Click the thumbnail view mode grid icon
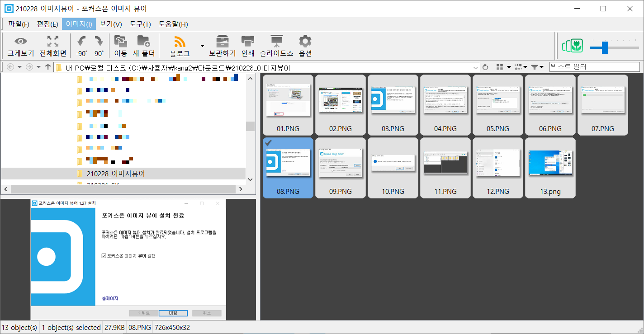Viewport: 644px width, 334px height. pos(500,67)
